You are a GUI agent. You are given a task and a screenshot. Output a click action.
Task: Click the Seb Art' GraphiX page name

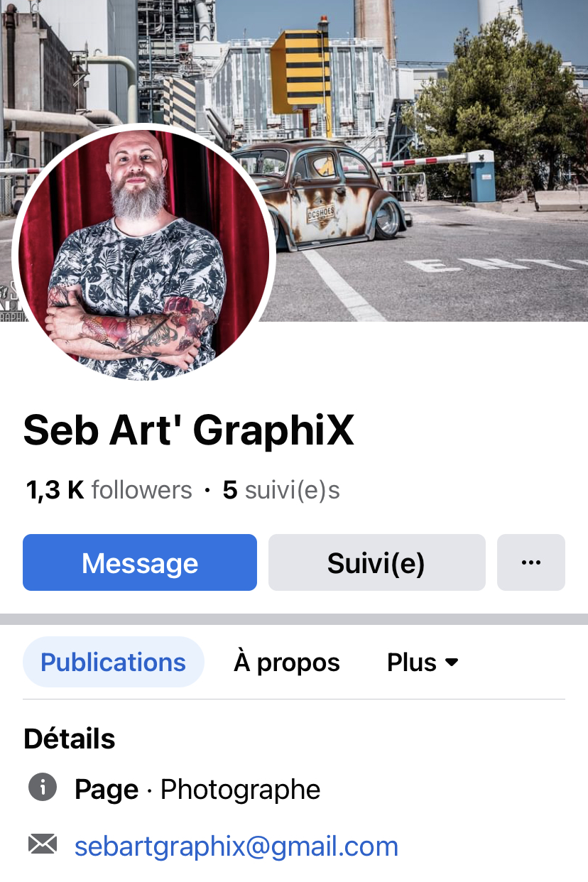[x=189, y=430]
